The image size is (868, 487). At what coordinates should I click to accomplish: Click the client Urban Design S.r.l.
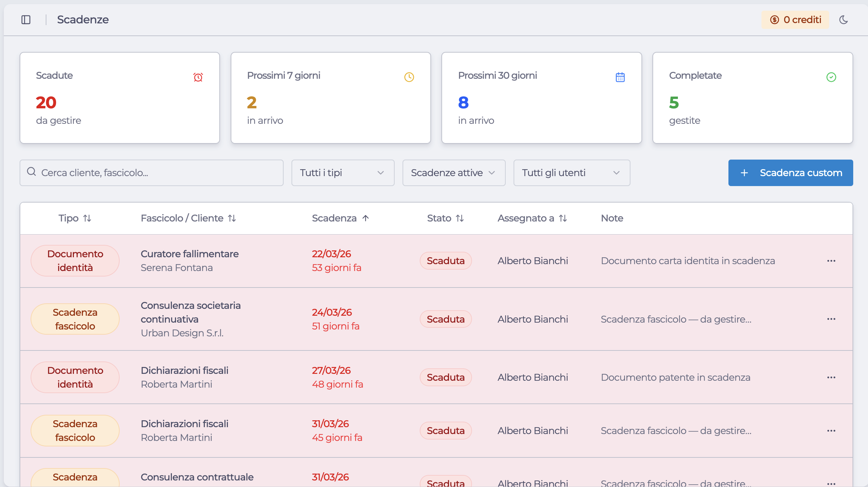182,333
